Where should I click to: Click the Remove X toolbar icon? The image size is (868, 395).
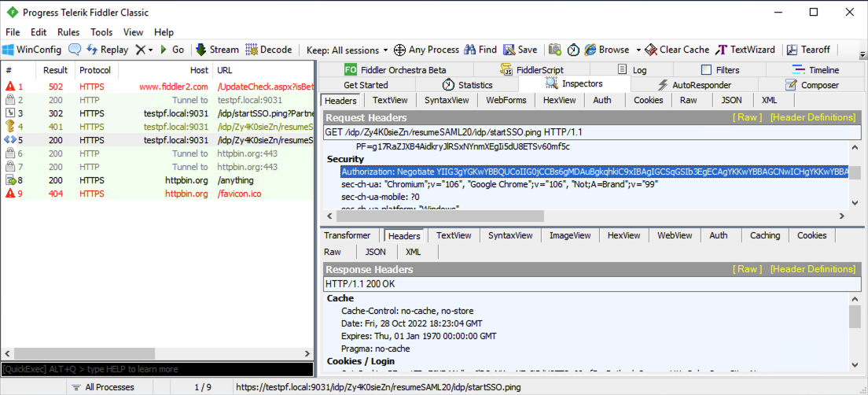click(x=140, y=50)
